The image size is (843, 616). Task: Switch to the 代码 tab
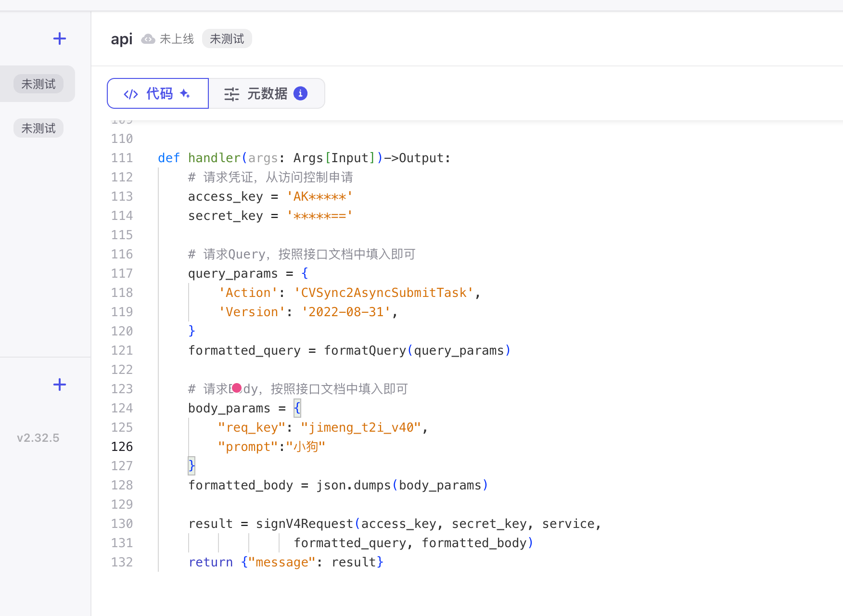158,93
